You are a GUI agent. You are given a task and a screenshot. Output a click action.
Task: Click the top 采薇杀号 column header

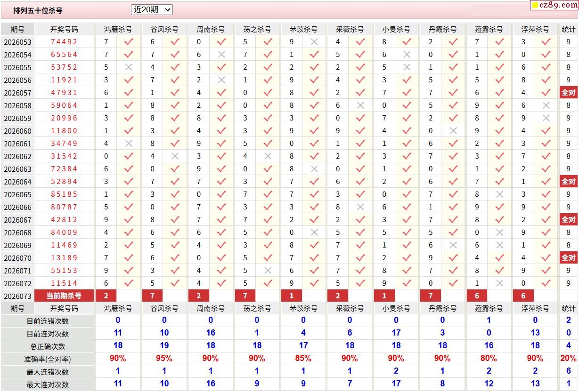[x=350, y=29]
